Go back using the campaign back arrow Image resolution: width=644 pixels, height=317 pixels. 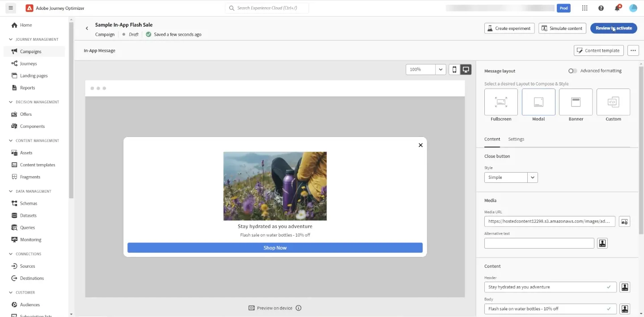(87, 29)
